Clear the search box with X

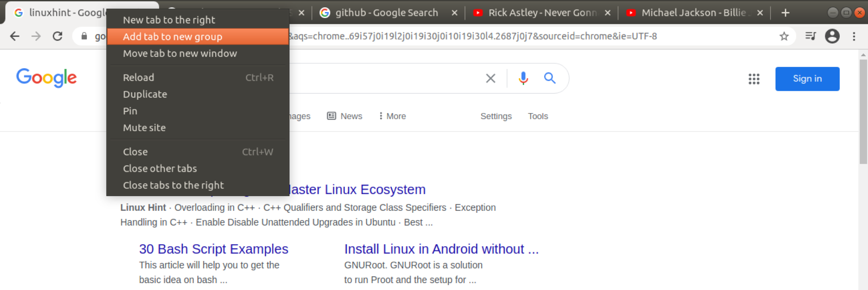coord(490,78)
